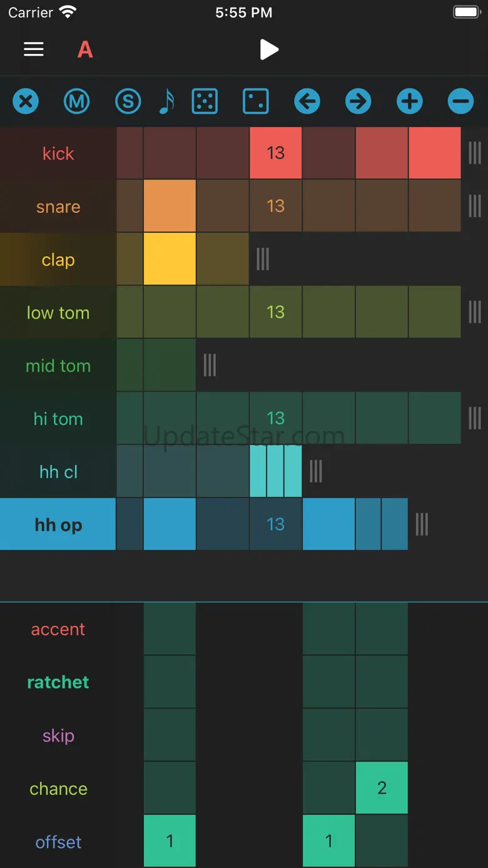Tap the clear pattern X icon

point(26,101)
